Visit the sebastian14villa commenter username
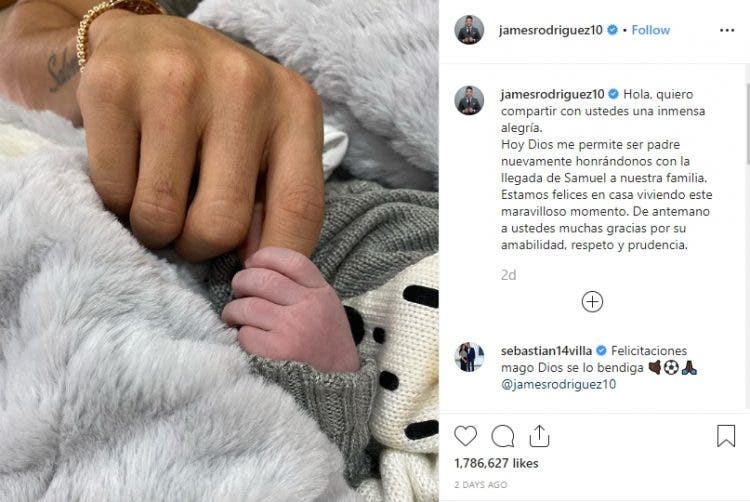Screen dimensions: 750x502 [x=546, y=351]
